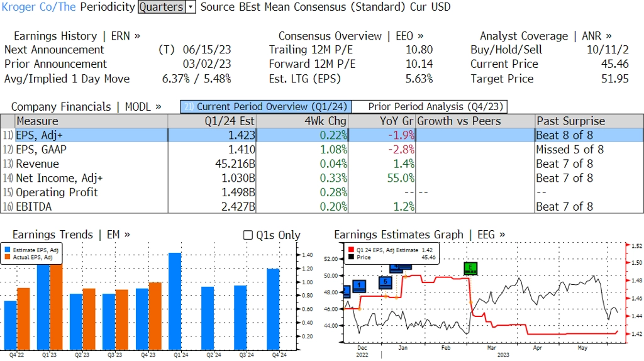Screen dimensions: 644x361
Task: Switch to Current Period Overview (Q1/24) tab
Action: point(266,107)
